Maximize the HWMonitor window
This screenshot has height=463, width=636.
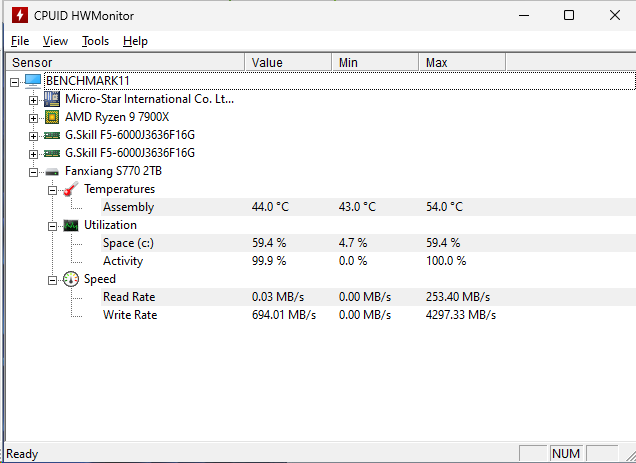tap(569, 15)
